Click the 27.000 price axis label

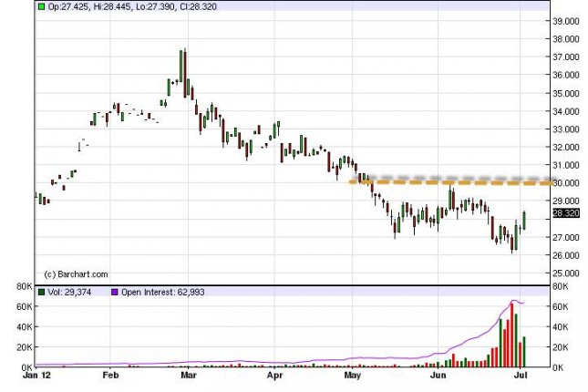(566, 237)
